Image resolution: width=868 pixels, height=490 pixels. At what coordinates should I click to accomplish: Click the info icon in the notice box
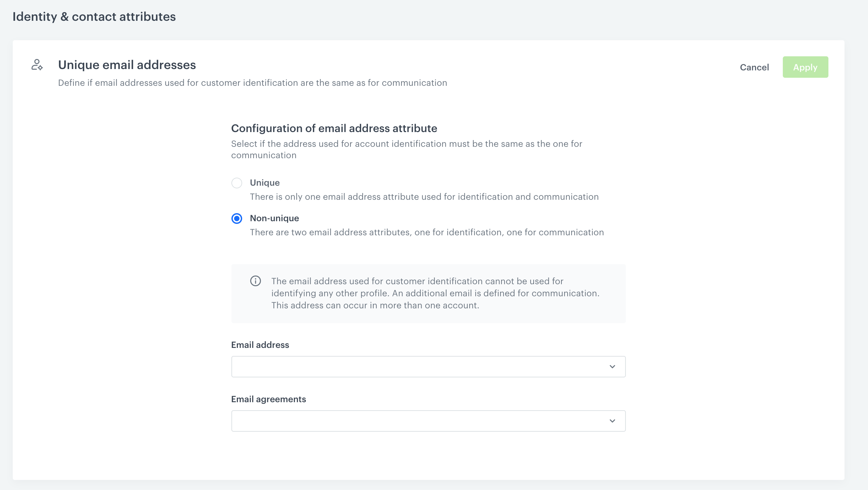pyautogui.click(x=256, y=281)
